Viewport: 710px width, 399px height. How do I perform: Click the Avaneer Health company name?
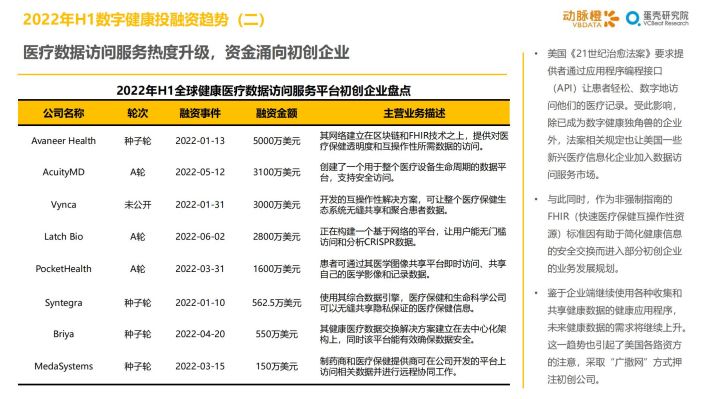click(x=63, y=141)
